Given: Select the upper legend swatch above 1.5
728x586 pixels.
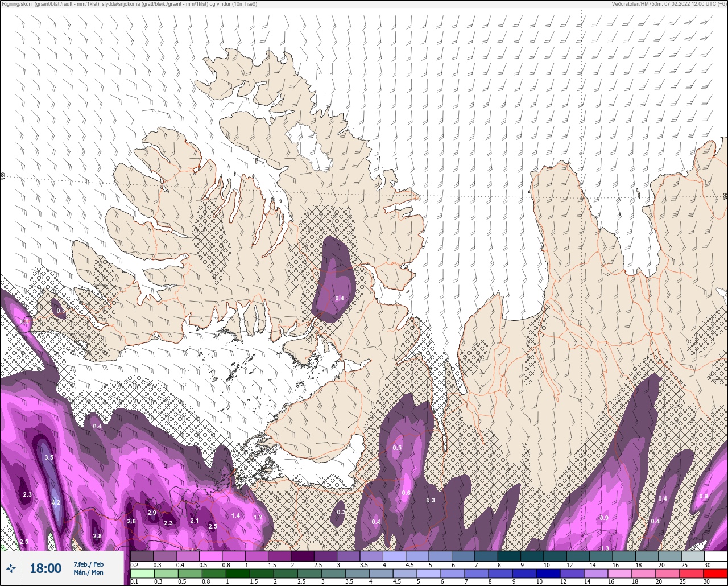Looking at the screenshot, I should pos(279,556).
